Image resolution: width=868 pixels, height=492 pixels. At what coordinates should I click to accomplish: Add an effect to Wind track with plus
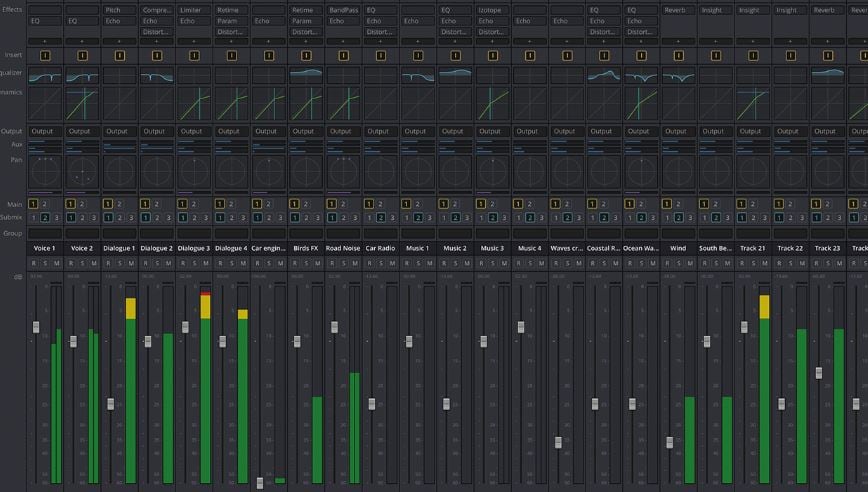(678, 42)
